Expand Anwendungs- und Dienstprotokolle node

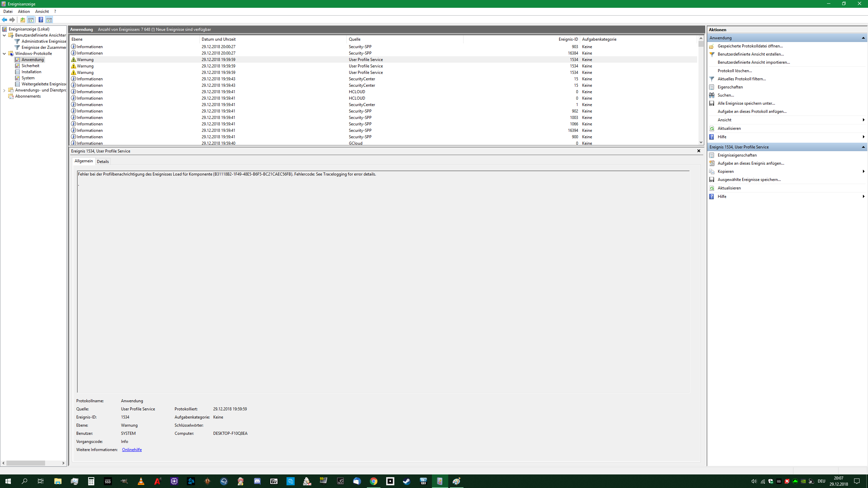pos(4,90)
